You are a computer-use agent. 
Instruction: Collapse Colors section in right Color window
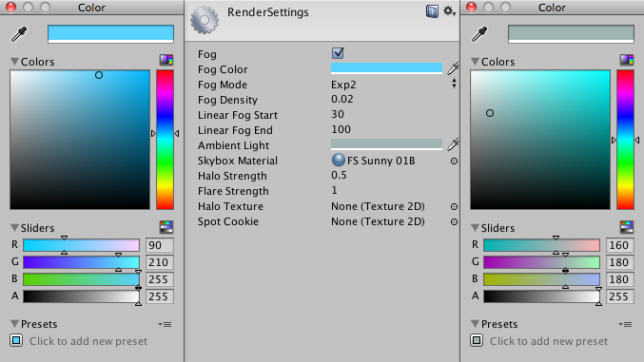[475, 62]
